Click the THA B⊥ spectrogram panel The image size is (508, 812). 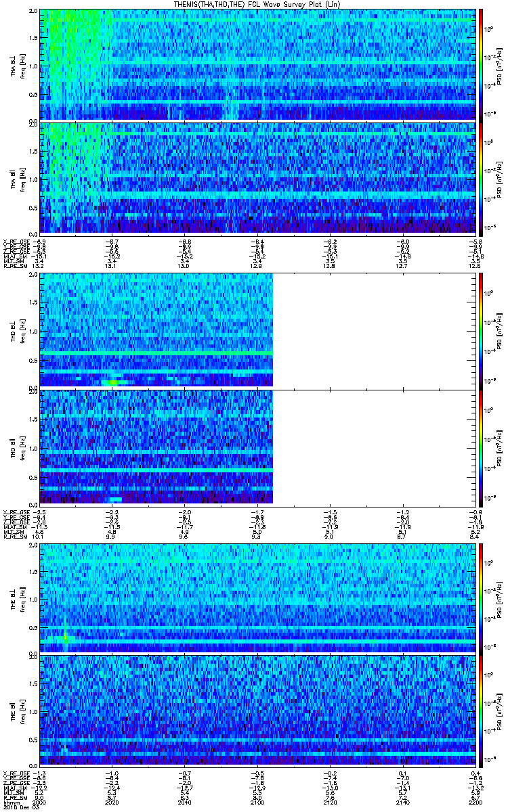(257, 65)
